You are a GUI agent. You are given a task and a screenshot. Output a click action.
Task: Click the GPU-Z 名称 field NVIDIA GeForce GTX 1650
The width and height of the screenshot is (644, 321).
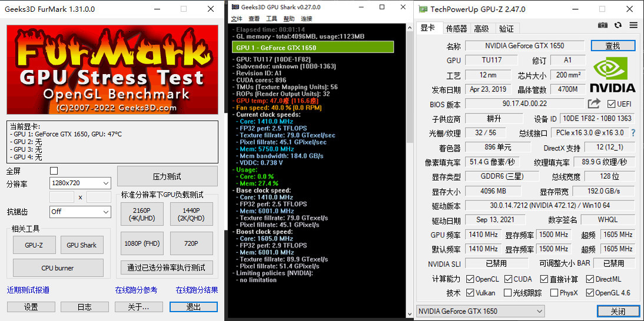[525, 45]
